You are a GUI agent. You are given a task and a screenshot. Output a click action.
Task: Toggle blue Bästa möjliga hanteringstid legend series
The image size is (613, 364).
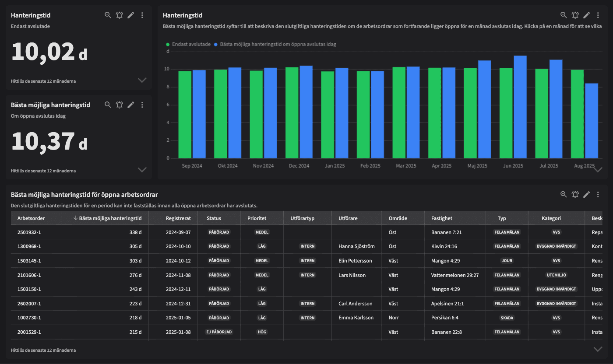pos(275,44)
